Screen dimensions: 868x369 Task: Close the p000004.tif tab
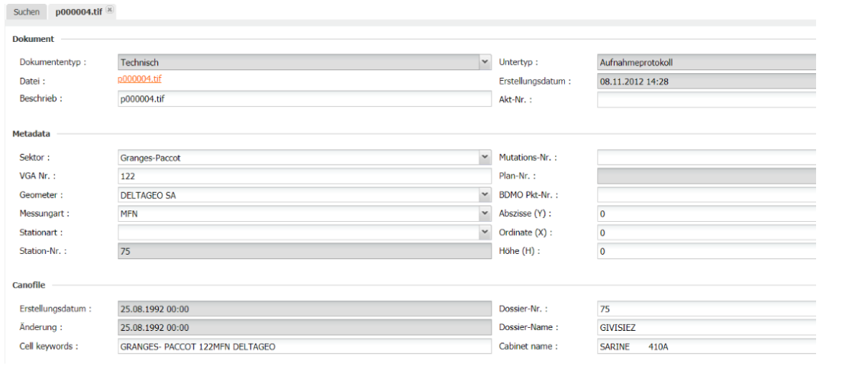coord(109,9)
